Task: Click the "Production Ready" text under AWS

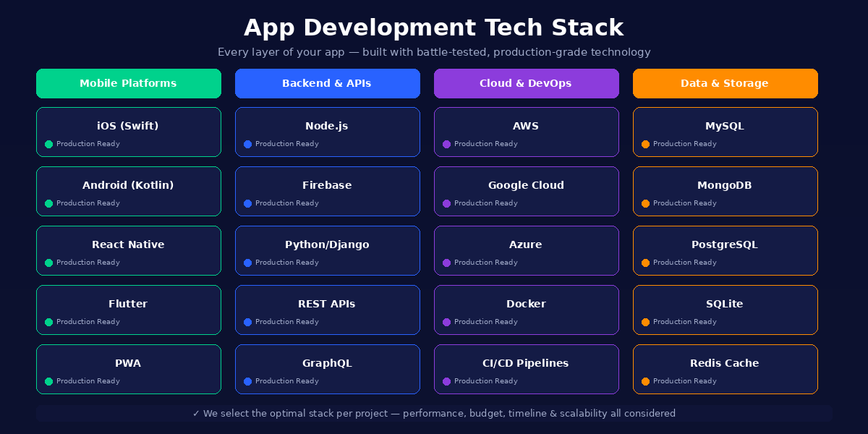Action: pyautogui.click(x=486, y=144)
